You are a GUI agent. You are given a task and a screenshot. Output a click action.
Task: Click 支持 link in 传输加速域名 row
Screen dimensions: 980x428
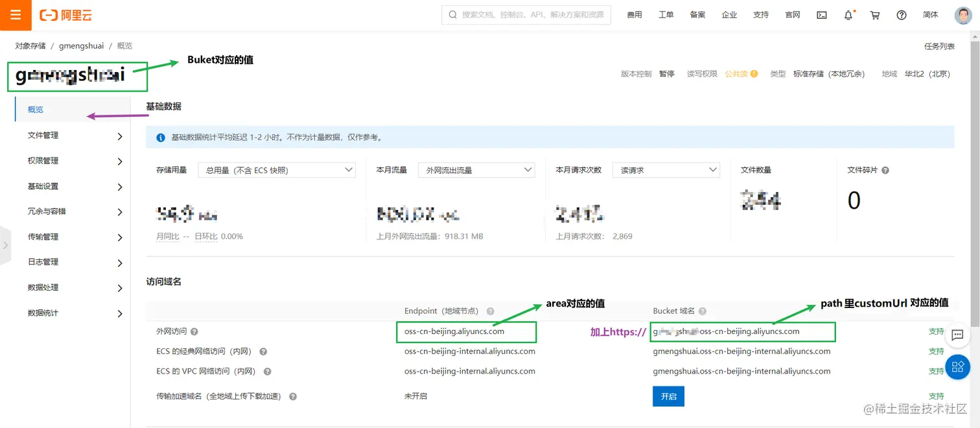[x=936, y=396]
